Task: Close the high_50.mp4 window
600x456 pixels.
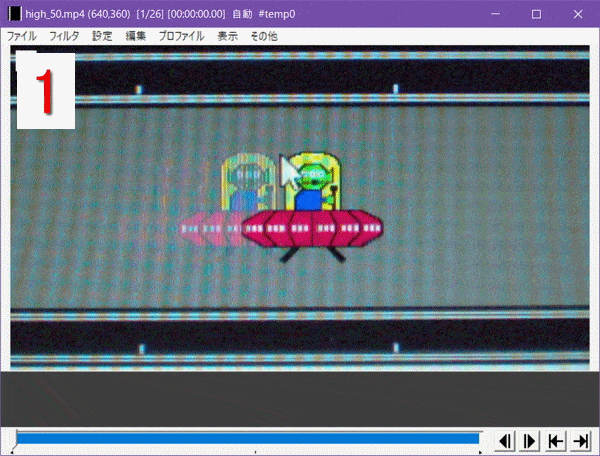Action: (578, 14)
